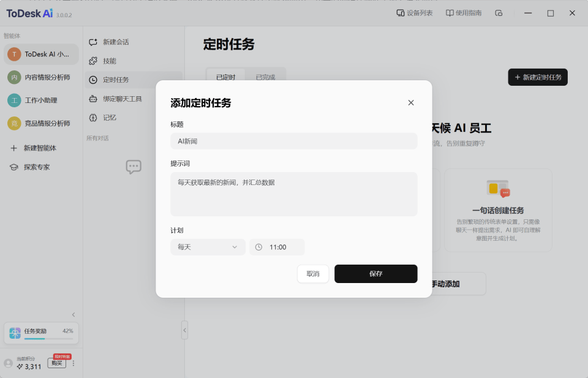Click the 购买 button
The width and height of the screenshot is (588, 378).
point(56,363)
